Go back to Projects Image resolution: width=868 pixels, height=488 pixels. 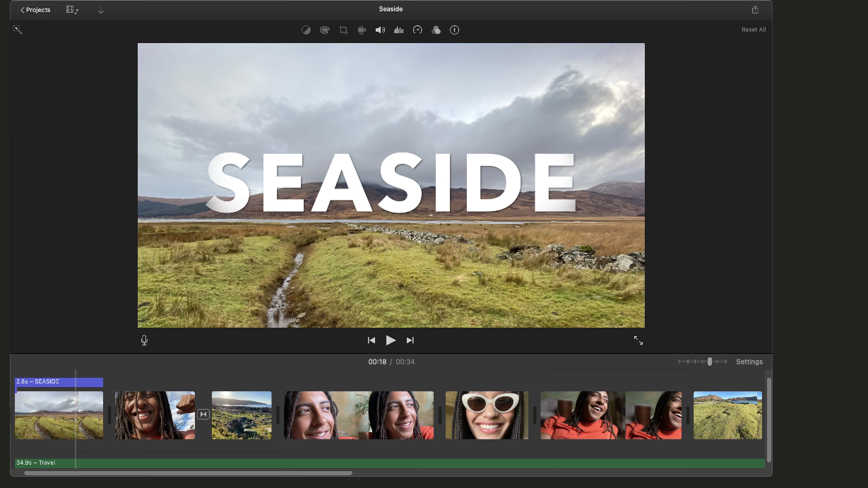click(x=35, y=10)
